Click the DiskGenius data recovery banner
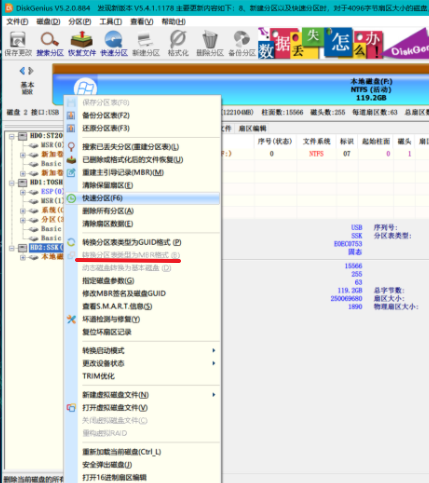 pos(343,43)
